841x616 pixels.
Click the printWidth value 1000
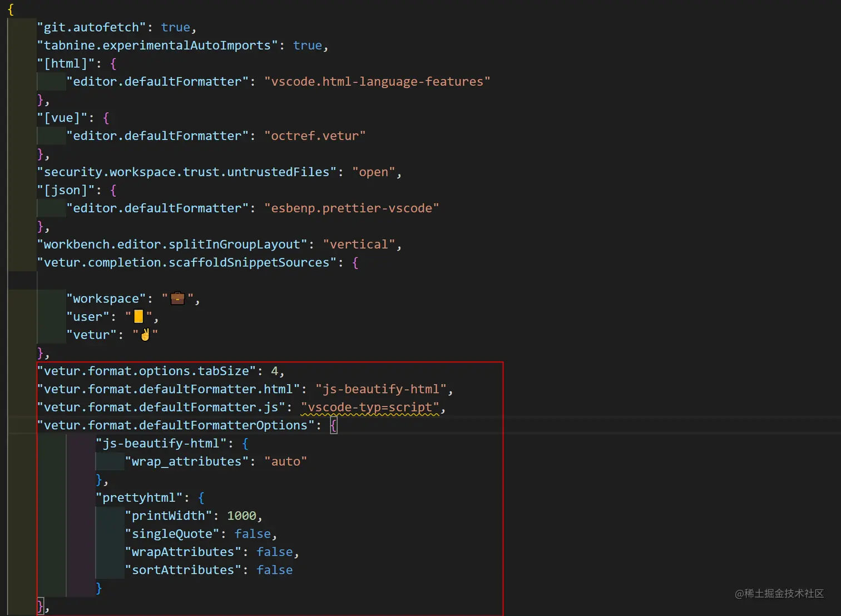click(x=241, y=516)
